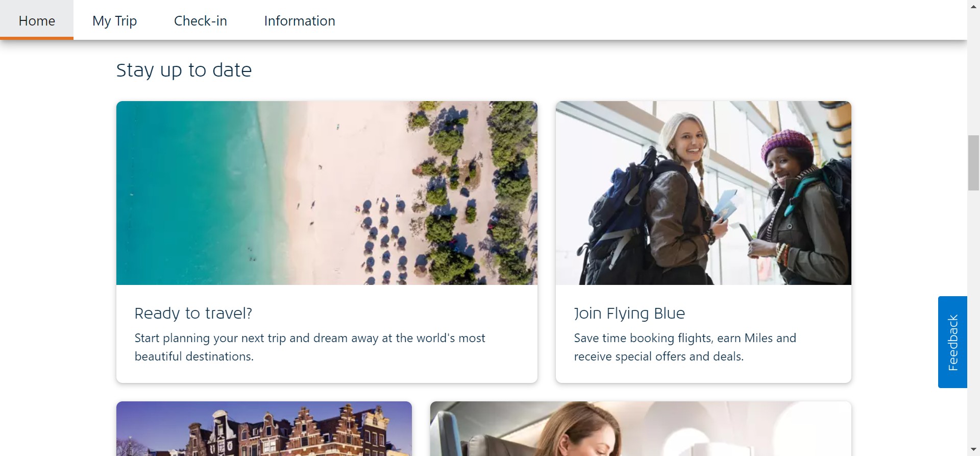Click "Save time booking flights" description text
This screenshot has width=980, height=456.
point(685,347)
